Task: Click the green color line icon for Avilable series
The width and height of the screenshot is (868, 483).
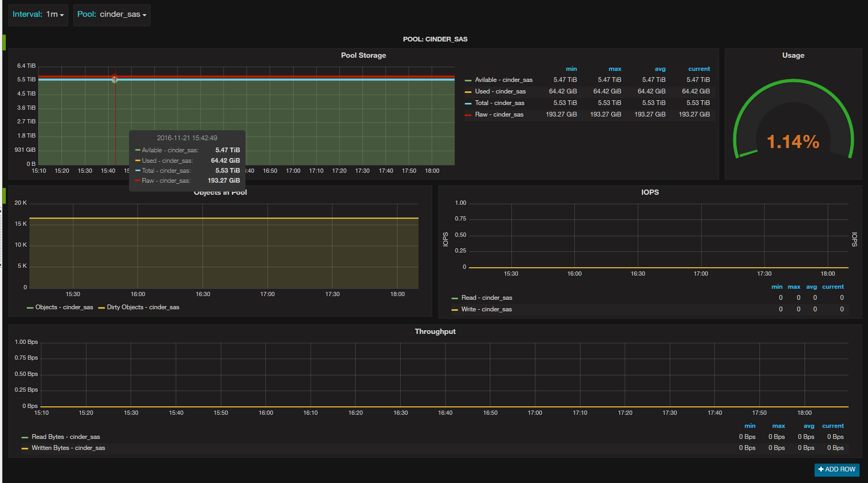Action: coord(468,80)
